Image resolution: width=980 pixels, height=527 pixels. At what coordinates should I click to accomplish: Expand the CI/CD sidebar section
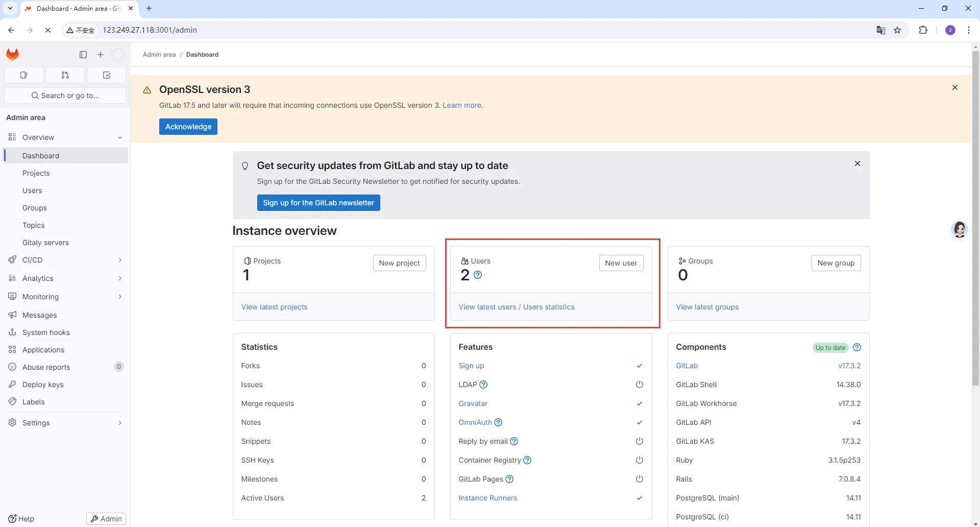click(x=120, y=260)
